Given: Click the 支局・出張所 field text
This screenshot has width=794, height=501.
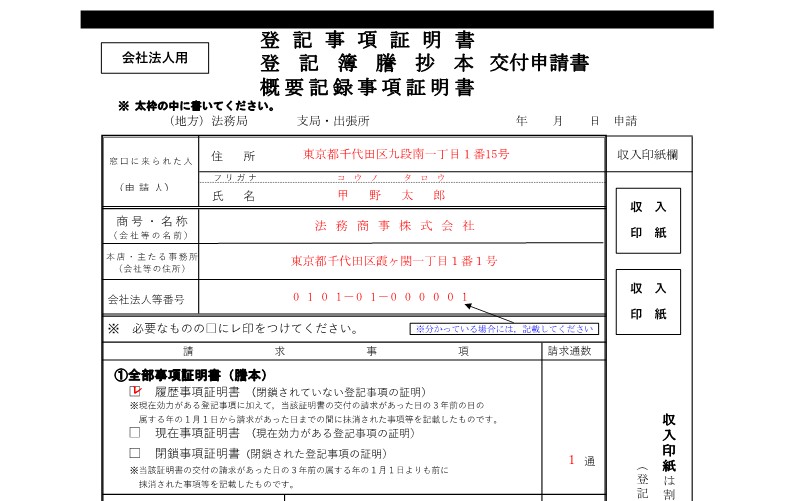Looking at the screenshot, I should (333, 121).
